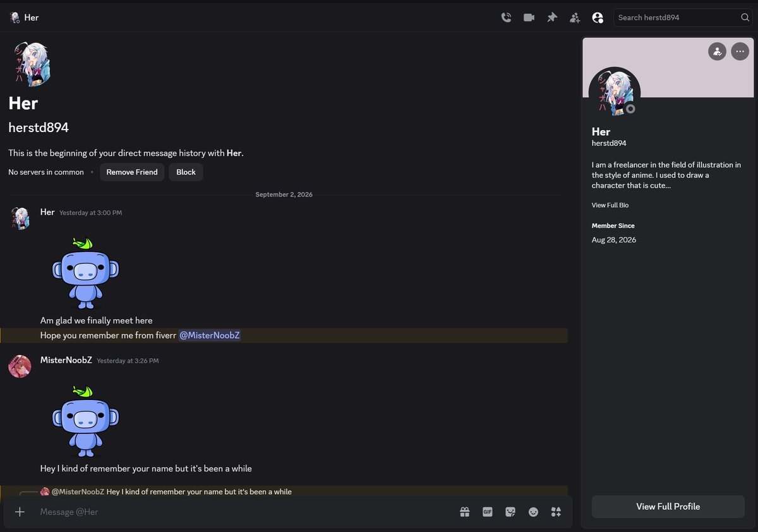Click the bio text starting "I am a freelancer"
The height and width of the screenshot is (532, 758).
tap(666, 175)
